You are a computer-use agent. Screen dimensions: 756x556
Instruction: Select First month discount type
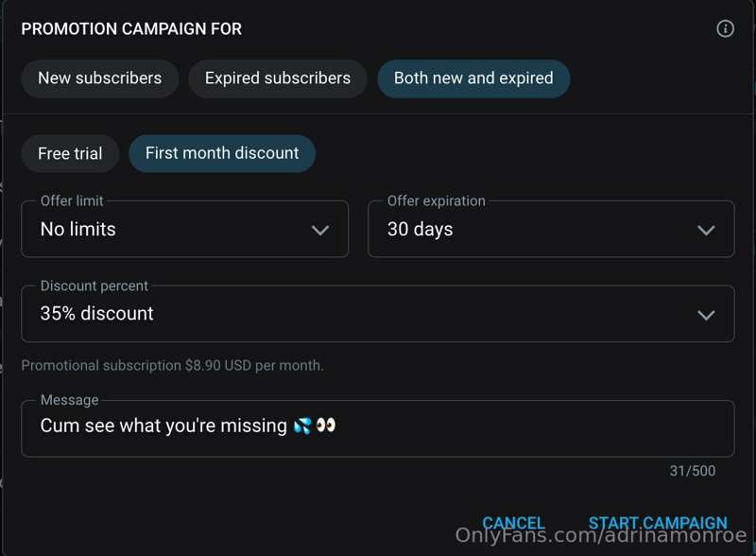[222, 153]
